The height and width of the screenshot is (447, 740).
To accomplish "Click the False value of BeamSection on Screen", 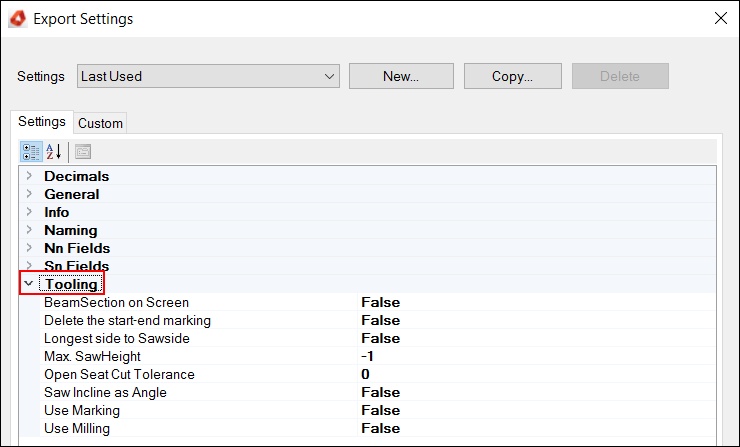I will tap(380, 302).
